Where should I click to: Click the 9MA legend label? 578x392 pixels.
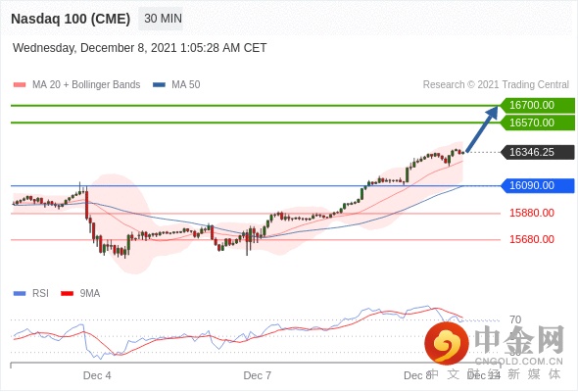(90, 294)
